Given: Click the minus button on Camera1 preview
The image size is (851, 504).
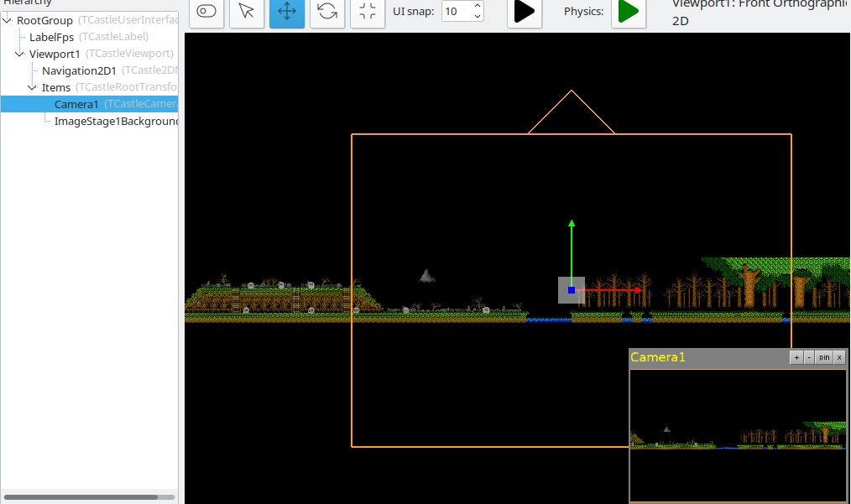Looking at the screenshot, I should click(x=809, y=357).
